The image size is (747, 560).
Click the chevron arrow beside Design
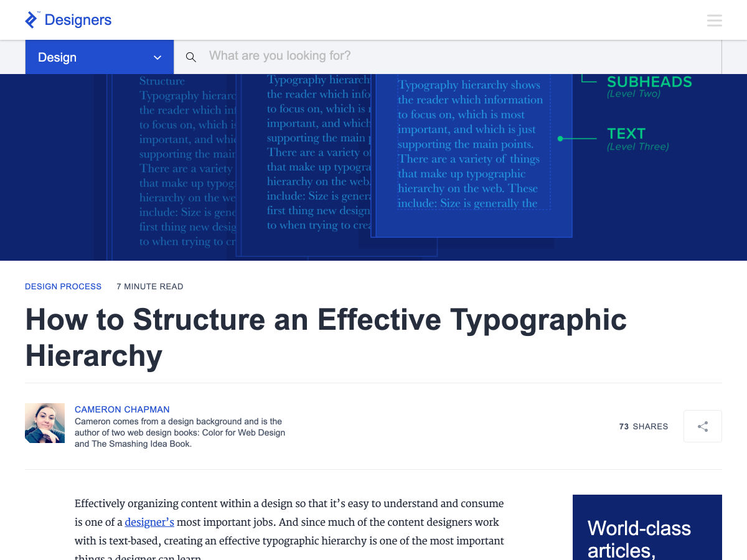point(157,58)
